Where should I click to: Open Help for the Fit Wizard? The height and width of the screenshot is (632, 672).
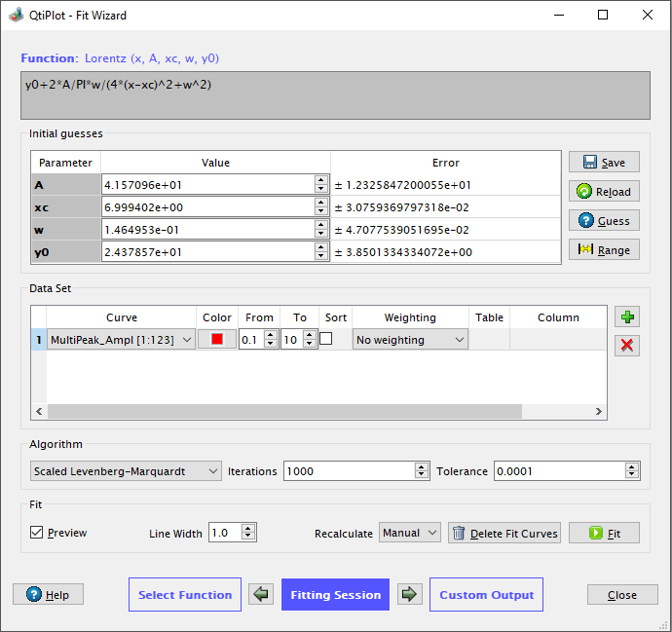point(48,595)
